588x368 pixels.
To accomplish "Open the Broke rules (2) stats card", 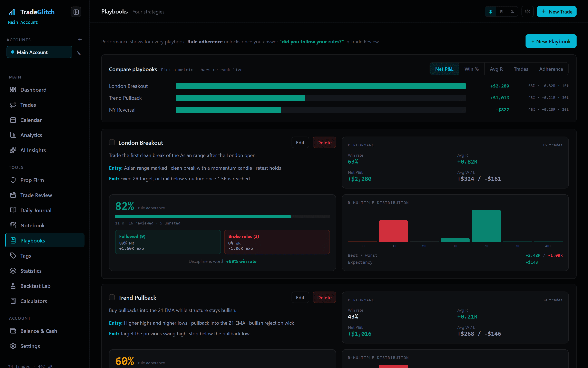I will click(x=277, y=242).
